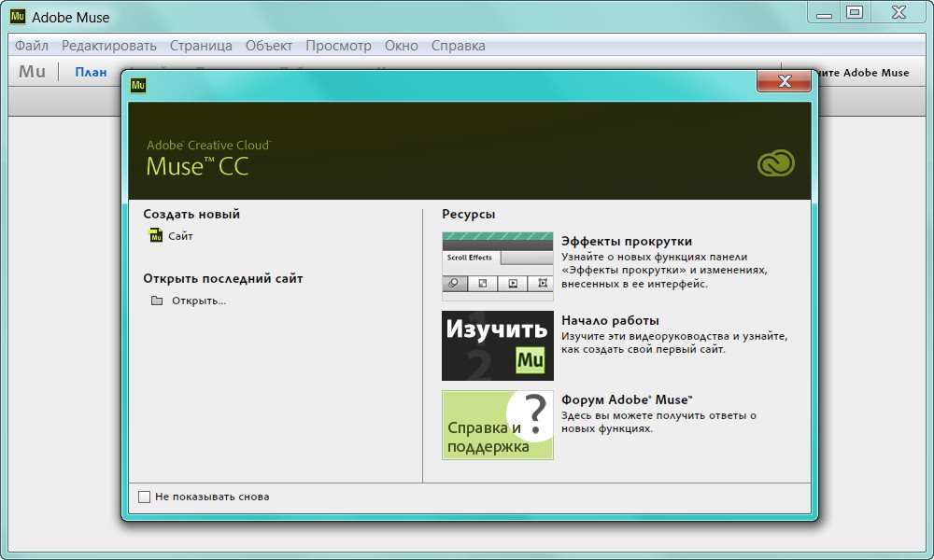Enable the Не показывать снова checkbox
The width and height of the screenshot is (934, 560).
coord(144,497)
